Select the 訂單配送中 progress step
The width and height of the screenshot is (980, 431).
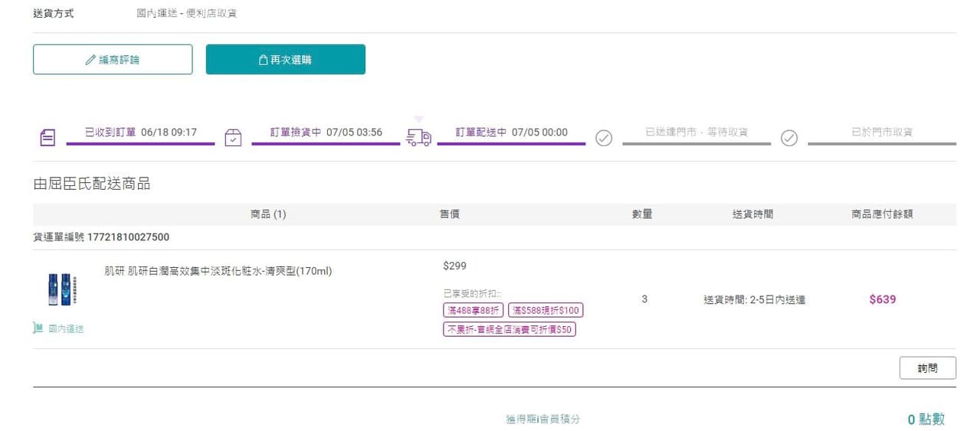(511, 132)
